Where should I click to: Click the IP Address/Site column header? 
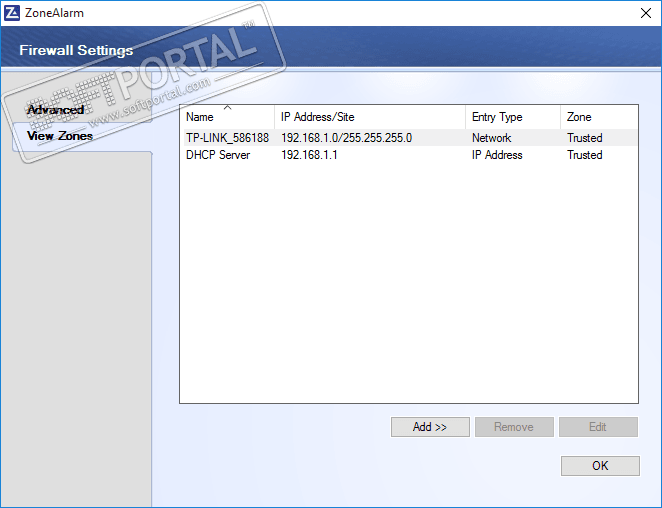(x=370, y=117)
